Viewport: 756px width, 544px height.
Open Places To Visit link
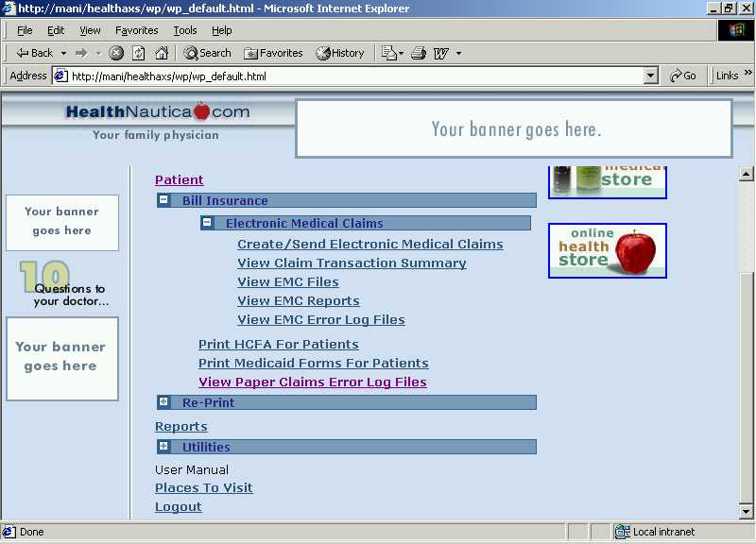coord(203,487)
